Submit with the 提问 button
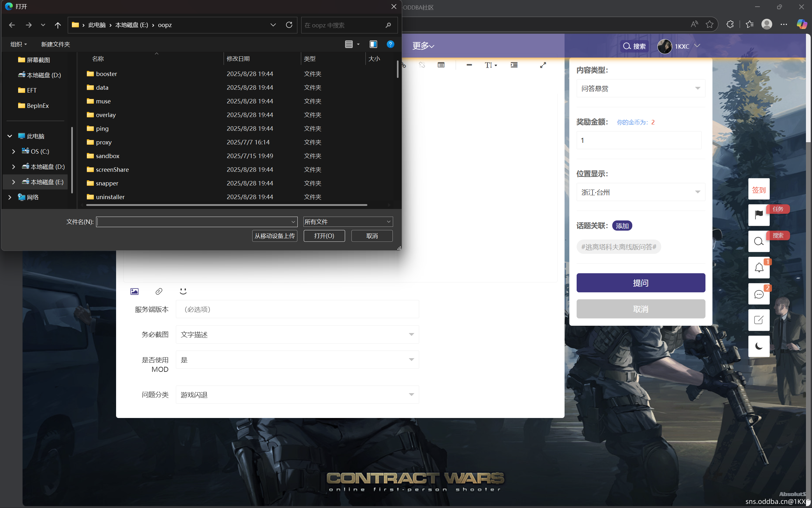 point(641,283)
